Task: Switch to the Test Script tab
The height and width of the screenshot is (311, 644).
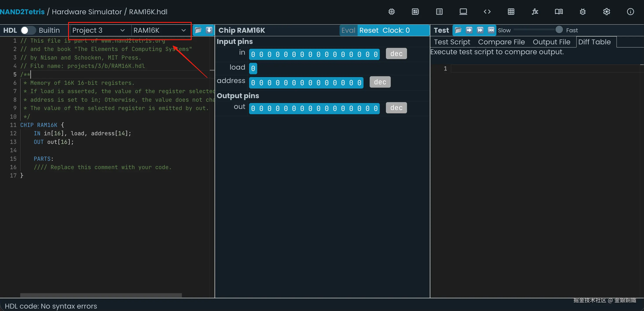Action: tap(452, 42)
